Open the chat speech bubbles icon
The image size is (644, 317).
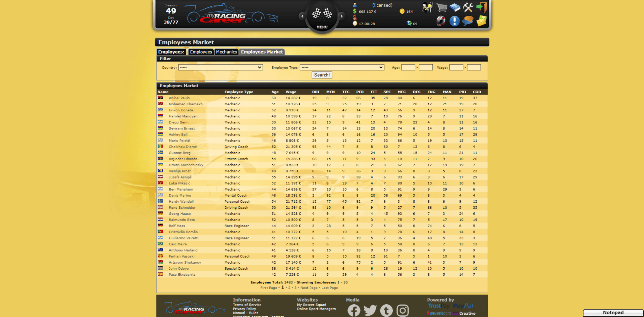[468, 21]
